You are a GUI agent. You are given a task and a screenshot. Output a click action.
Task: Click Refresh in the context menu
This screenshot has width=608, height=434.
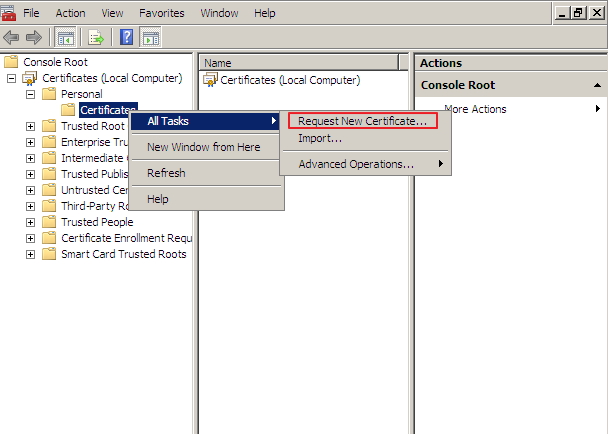[166, 173]
